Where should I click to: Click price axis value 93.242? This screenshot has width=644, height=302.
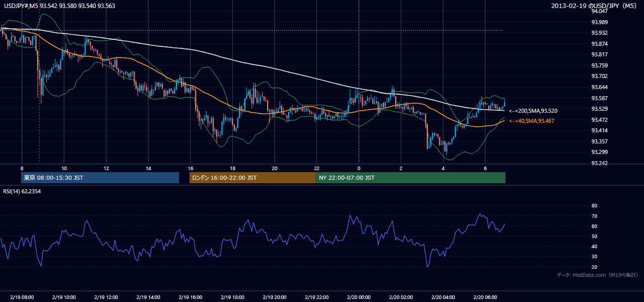pyautogui.click(x=599, y=163)
